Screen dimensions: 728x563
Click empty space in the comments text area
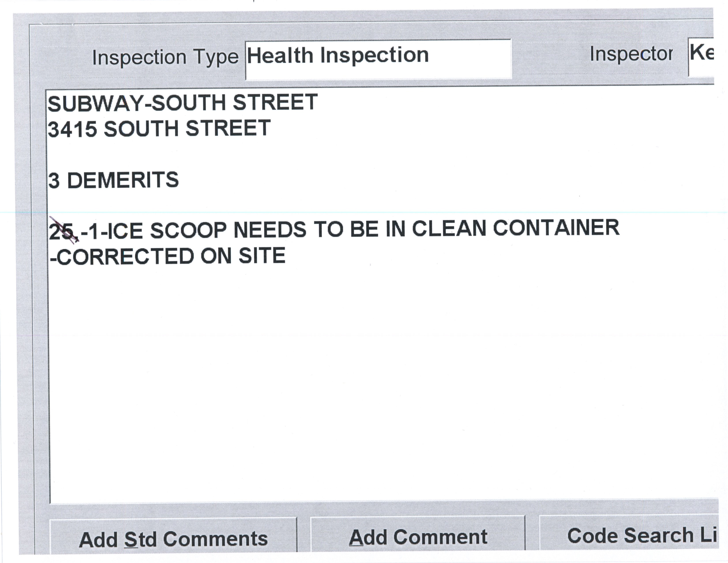367,384
